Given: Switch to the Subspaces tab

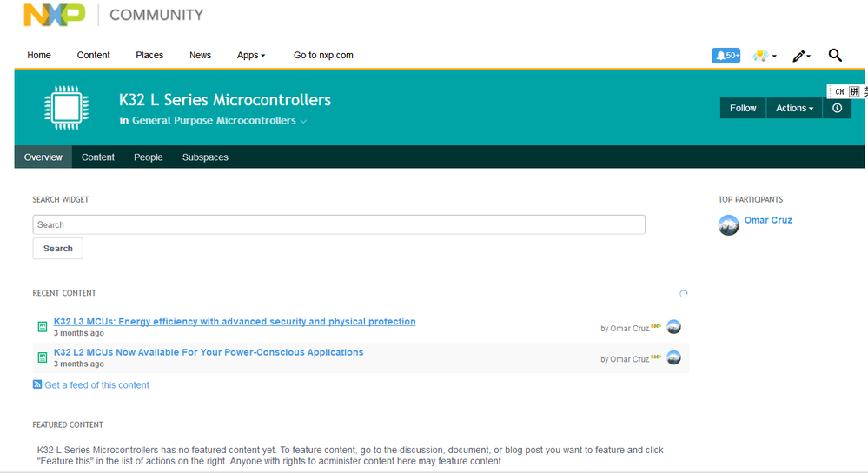Looking at the screenshot, I should click(205, 157).
